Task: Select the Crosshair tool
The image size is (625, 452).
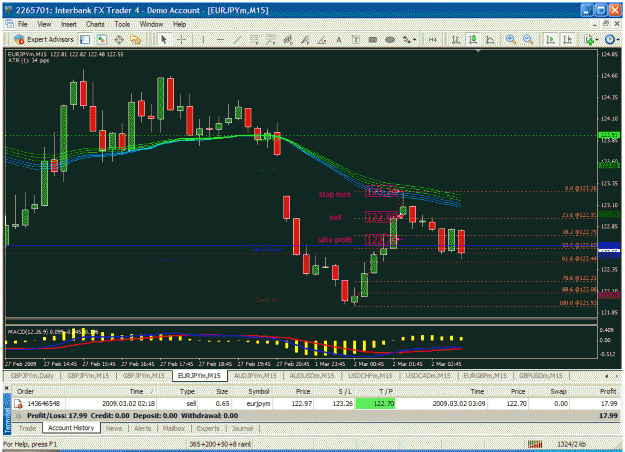Action: click(181, 39)
